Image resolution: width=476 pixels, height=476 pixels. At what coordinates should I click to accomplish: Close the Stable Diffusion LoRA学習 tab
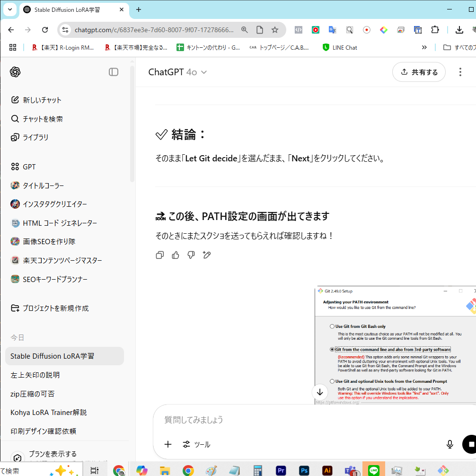click(x=122, y=9)
